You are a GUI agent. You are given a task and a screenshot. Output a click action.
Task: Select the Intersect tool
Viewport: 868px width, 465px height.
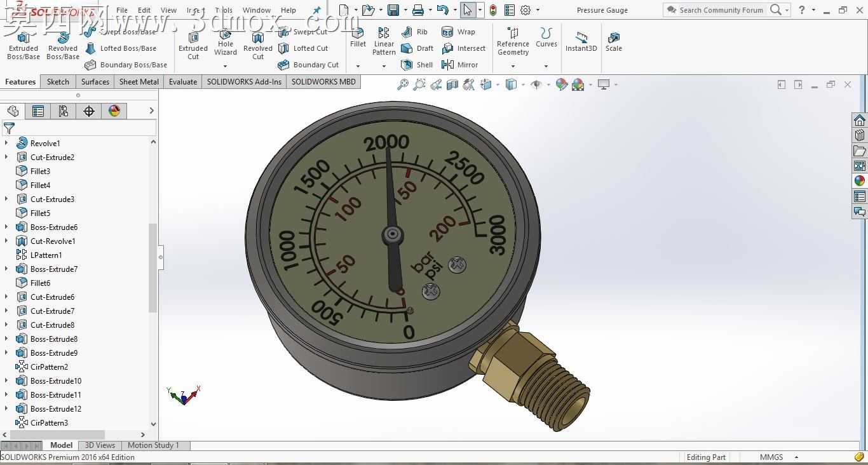coord(463,48)
